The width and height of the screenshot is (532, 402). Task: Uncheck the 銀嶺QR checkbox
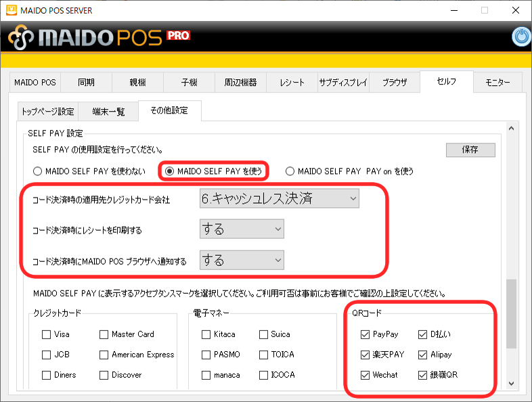tap(423, 375)
